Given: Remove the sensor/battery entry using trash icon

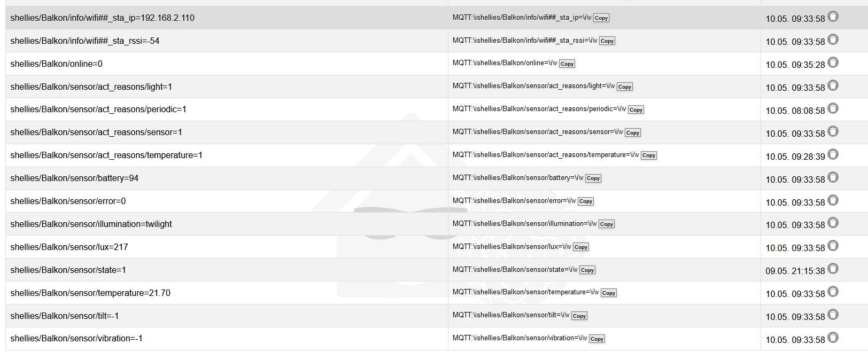Looking at the screenshot, I should point(833,177).
